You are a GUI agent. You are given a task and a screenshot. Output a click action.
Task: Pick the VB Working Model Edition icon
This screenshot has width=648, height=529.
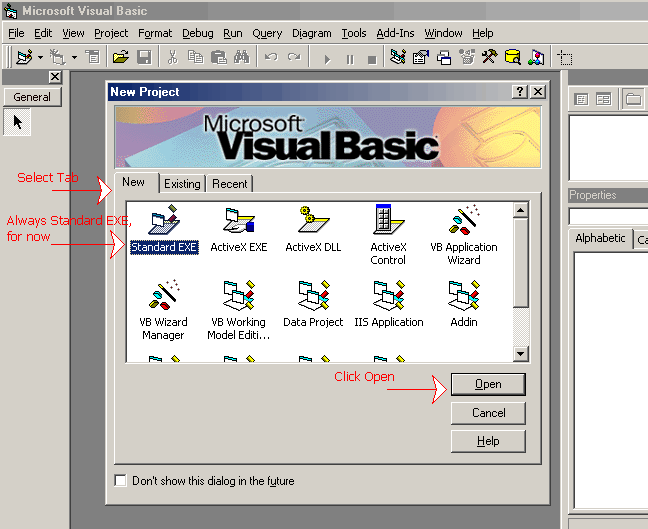click(238, 310)
